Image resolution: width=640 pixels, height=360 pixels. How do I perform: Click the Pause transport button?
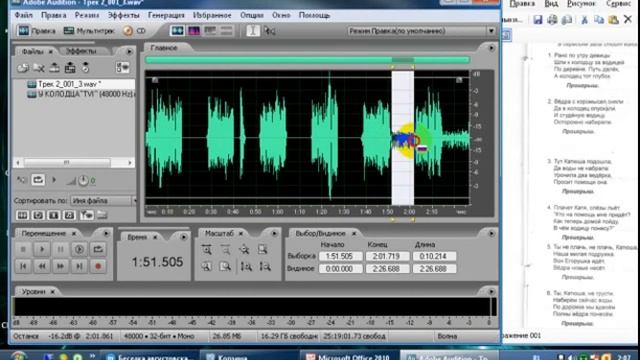click(x=60, y=249)
